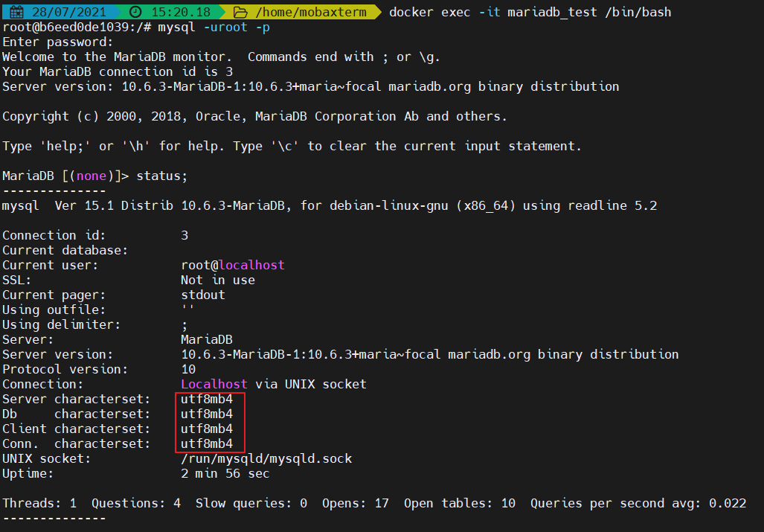Click the date 28/07/2021 in the prompt
The height and width of the screenshot is (532, 764).
point(68,12)
